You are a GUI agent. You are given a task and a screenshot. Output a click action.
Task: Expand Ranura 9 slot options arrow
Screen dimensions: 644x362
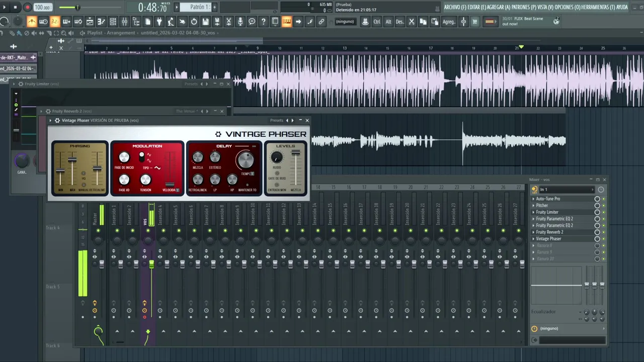[x=533, y=252]
